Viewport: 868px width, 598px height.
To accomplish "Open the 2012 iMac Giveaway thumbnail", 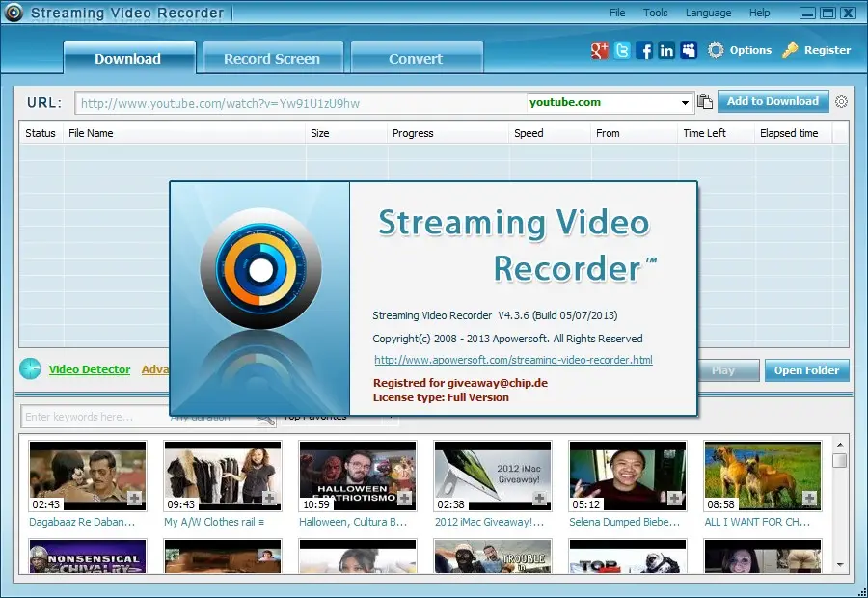I will pyautogui.click(x=493, y=476).
